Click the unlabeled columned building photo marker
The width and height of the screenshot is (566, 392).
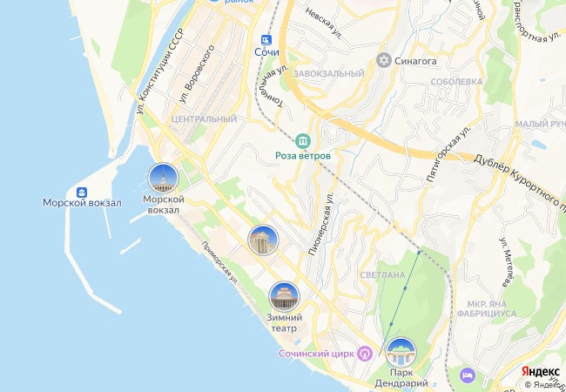263,240
